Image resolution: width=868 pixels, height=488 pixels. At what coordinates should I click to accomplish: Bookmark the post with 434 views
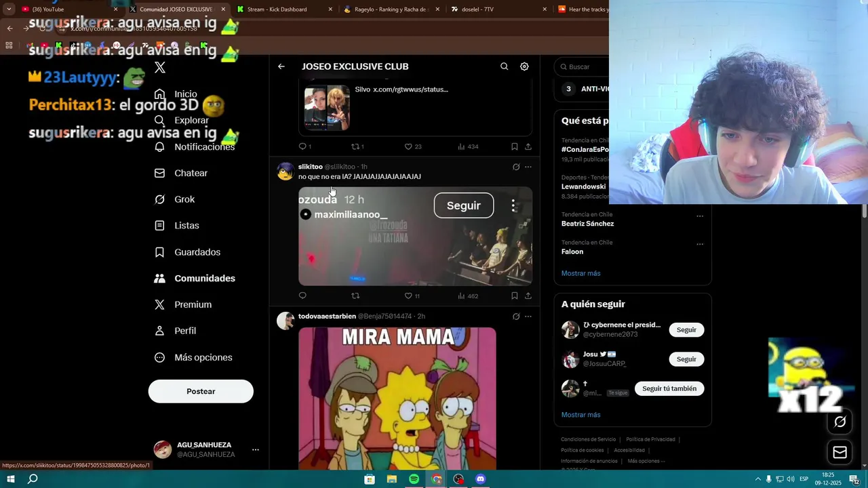coord(514,146)
